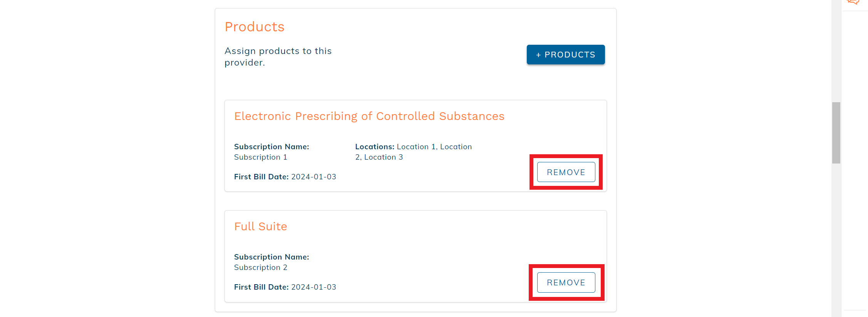This screenshot has width=868, height=317.
Task: Click the Products section heading
Action: pyautogui.click(x=255, y=27)
